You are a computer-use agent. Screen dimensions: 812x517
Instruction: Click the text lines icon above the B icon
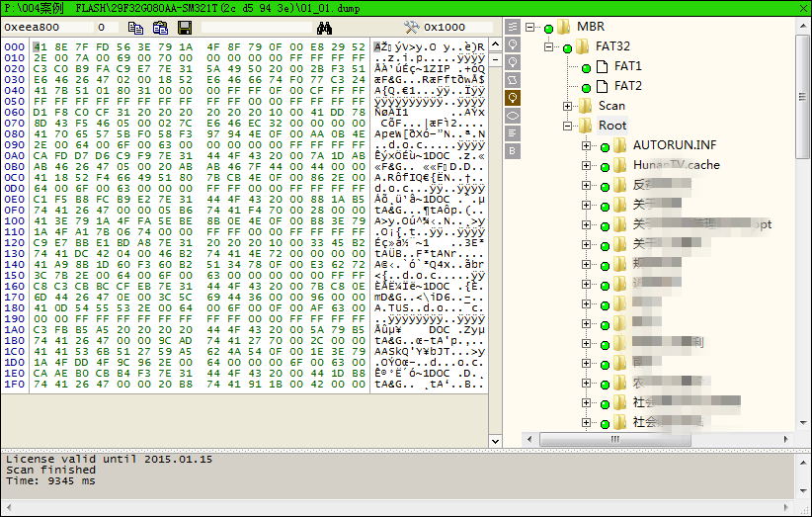coord(513,133)
